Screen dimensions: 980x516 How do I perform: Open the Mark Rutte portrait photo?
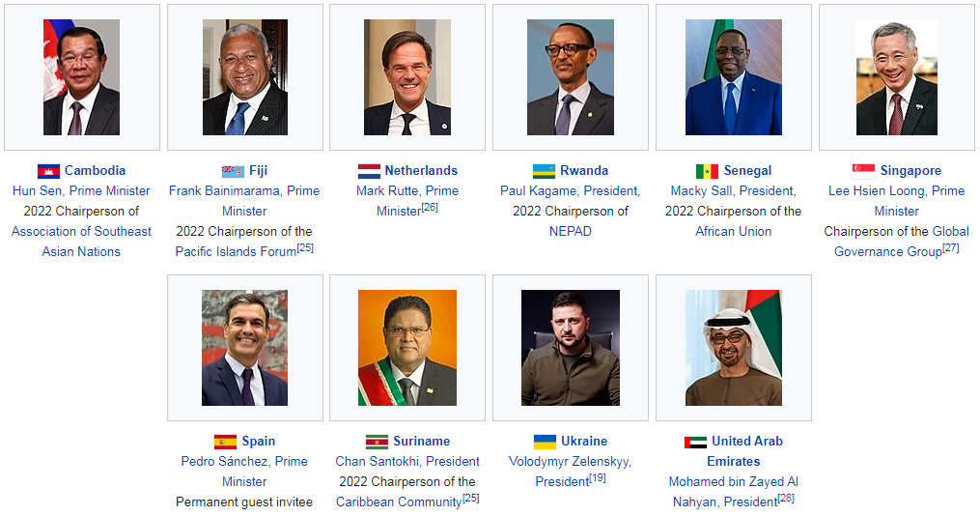(x=406, y=77)
